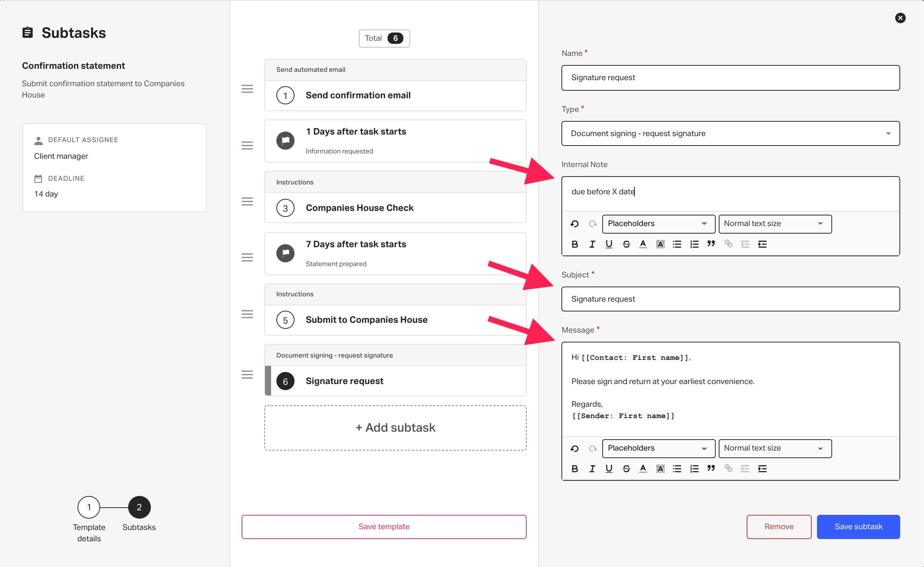
Task: Insert blockquote in Internal Note editor
Action: click(x=711, y=244)
